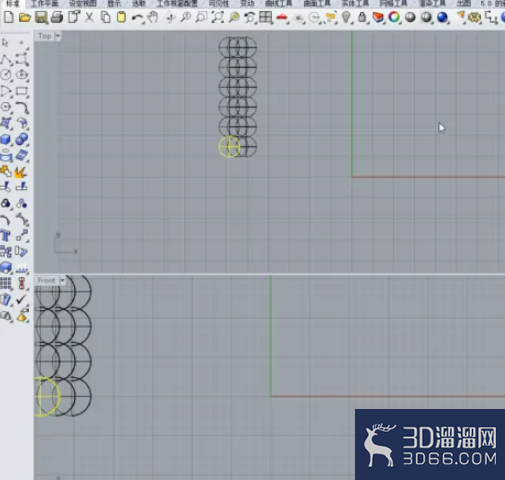Switch to 设置视图 toolbar tab

coord(83,4)
